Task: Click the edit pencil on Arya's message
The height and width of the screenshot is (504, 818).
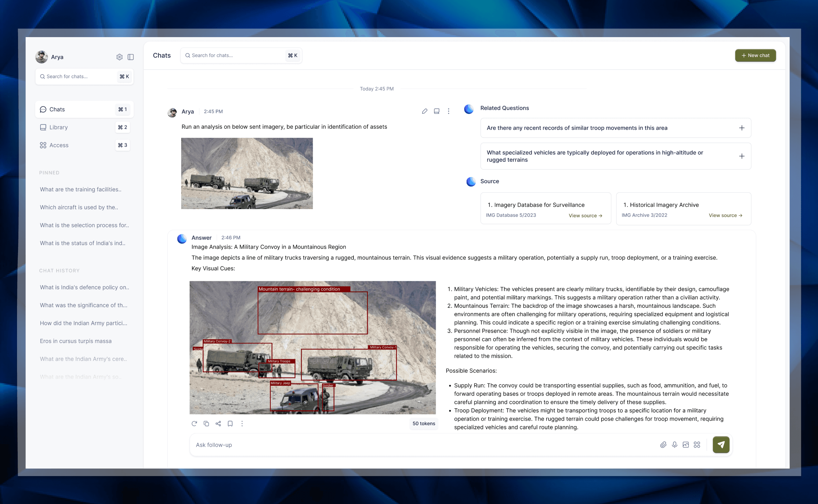Action: click(x=424, y=111)
